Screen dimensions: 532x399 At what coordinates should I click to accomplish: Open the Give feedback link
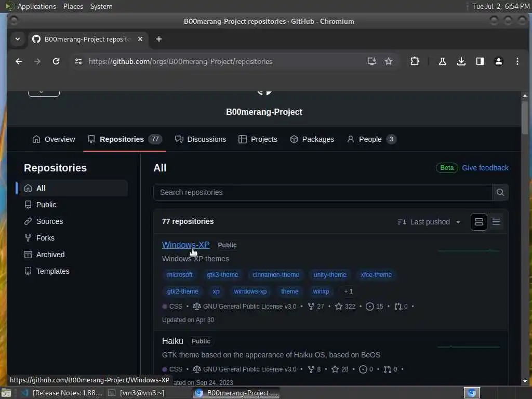(485, 168)
